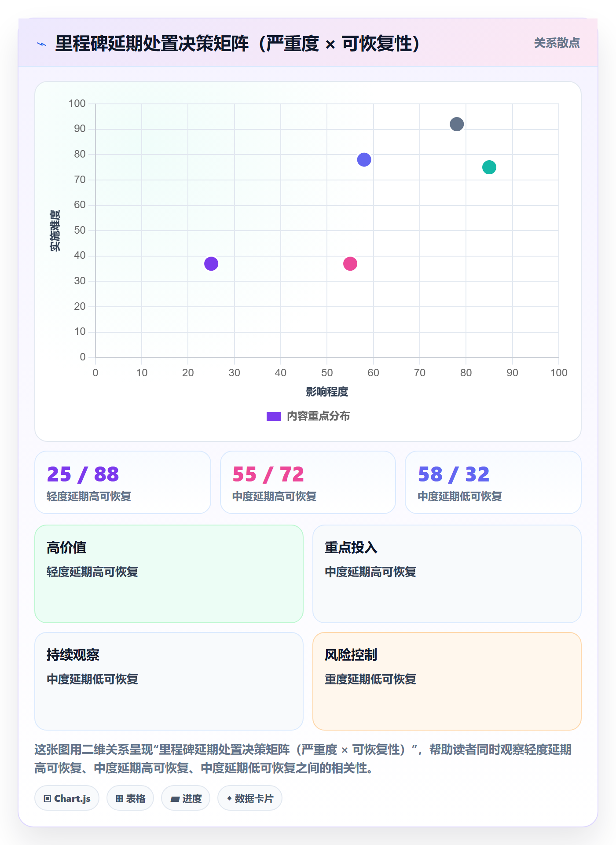Click the 数据卡片 tag chip
This screenshot has height=845, width=616.
coord(250,798)
